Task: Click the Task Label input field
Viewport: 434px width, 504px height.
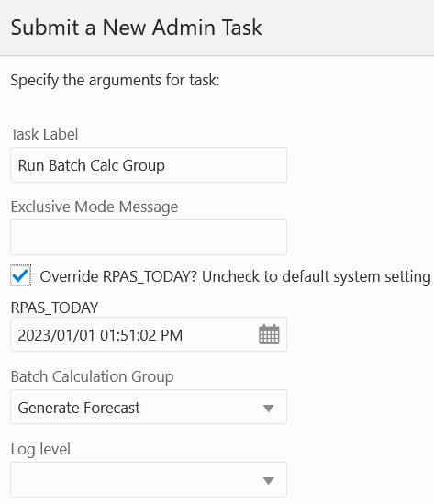Action: (x=149, y=165)
